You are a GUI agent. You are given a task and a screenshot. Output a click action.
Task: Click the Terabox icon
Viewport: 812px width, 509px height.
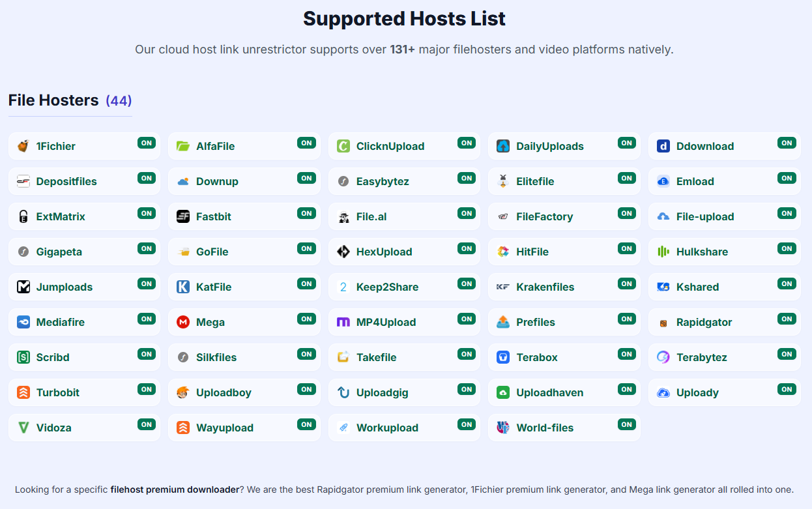503,357
